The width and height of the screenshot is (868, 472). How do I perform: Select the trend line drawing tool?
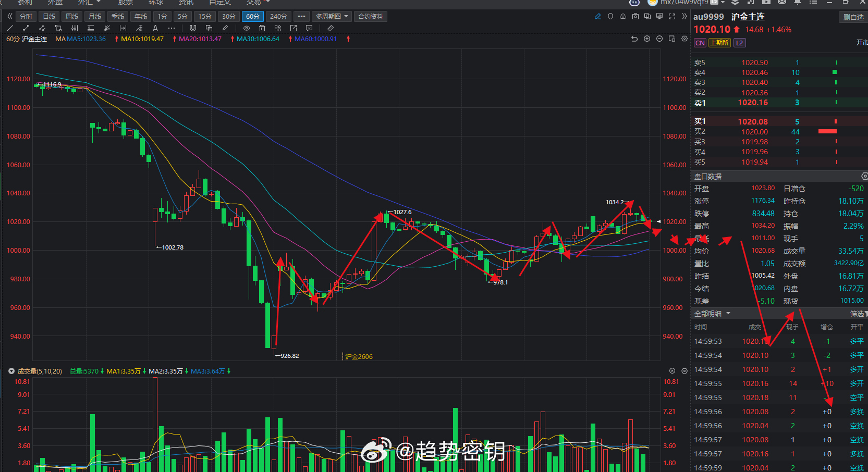[9, 28]
